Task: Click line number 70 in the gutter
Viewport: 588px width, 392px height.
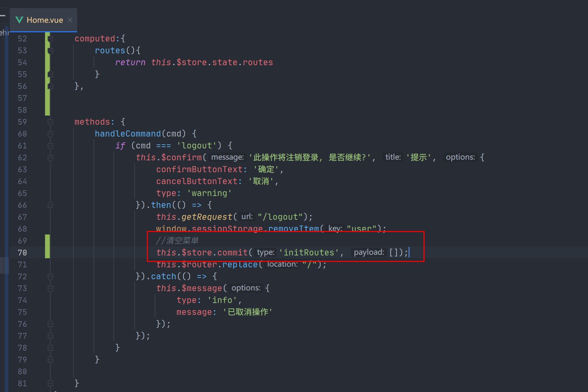Action: (22, 253)
